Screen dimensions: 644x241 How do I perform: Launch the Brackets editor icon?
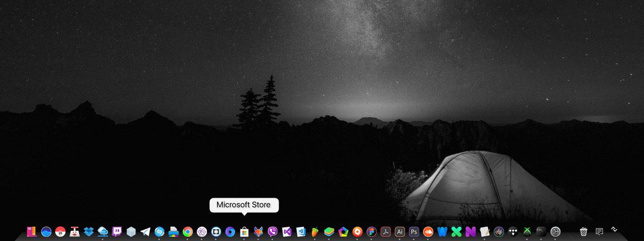(216, 232)
